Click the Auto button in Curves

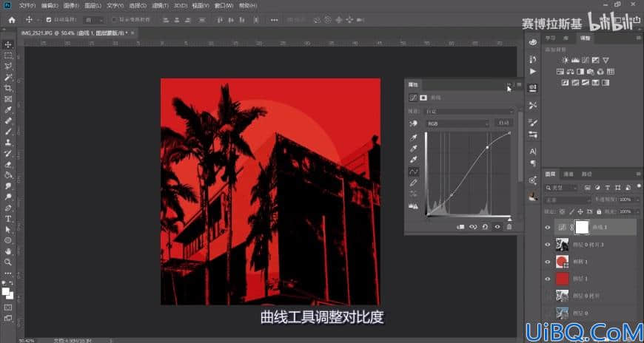point(503,123)
